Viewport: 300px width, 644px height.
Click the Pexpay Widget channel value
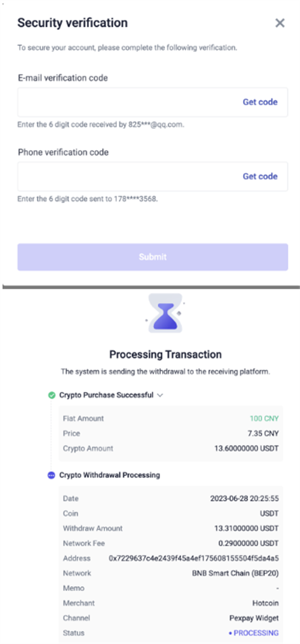254,618
